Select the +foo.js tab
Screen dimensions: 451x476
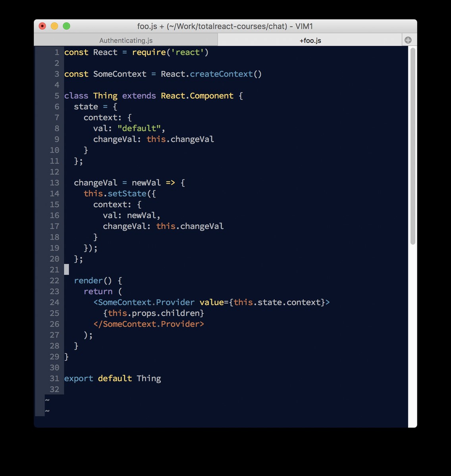[x=310, y=40]
